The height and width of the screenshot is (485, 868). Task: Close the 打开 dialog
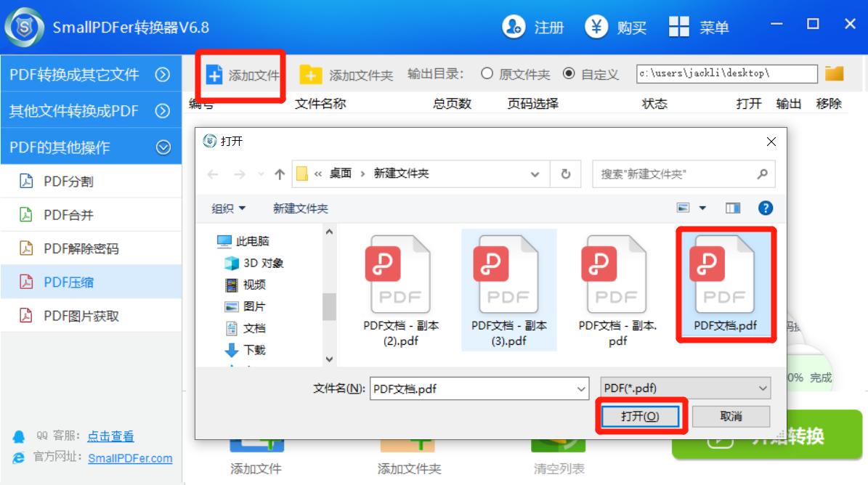tap(771, 142)
